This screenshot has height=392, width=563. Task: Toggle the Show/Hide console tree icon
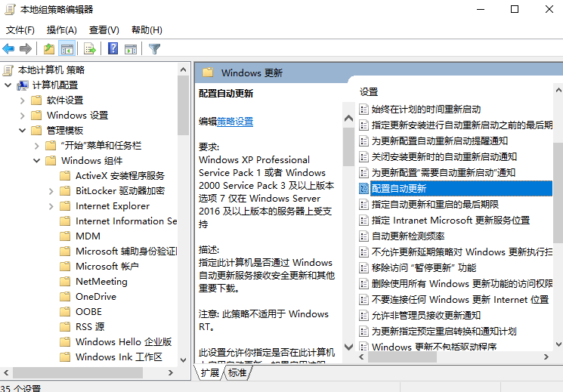click(x=67, y=48)
